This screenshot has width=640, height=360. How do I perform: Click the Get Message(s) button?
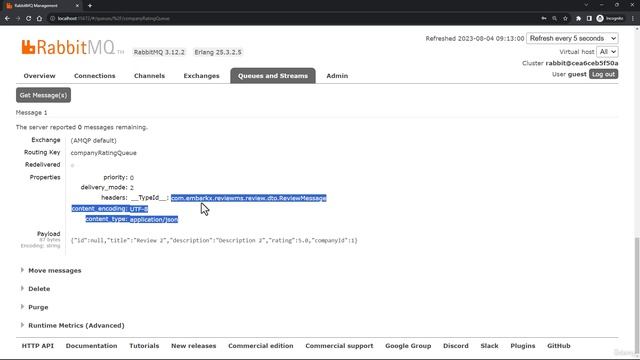[43, 95]
